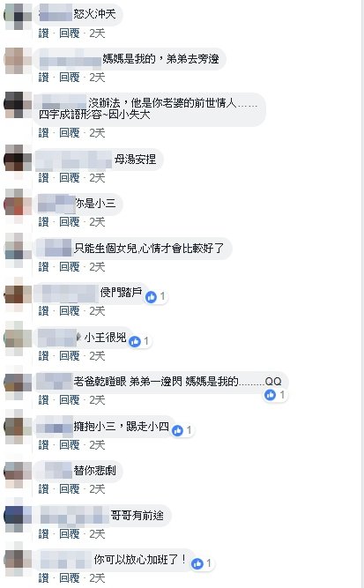Viewport: 364px width, 588px height.
Task: Like the 你是小三 comment
Action: [43, 222]
